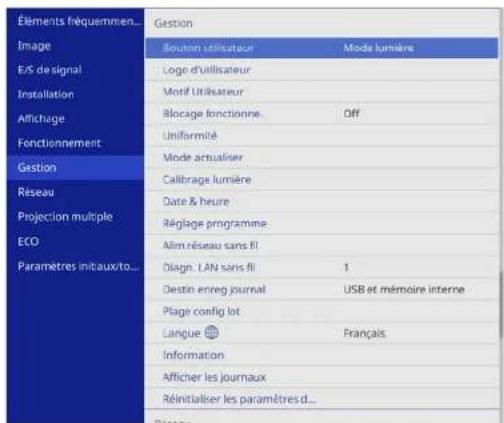This screenshot has height=423, width=504.
Task: Select Réinitialiser les paramètres entry
Action: pyautogui.click(x=322, y=399)
